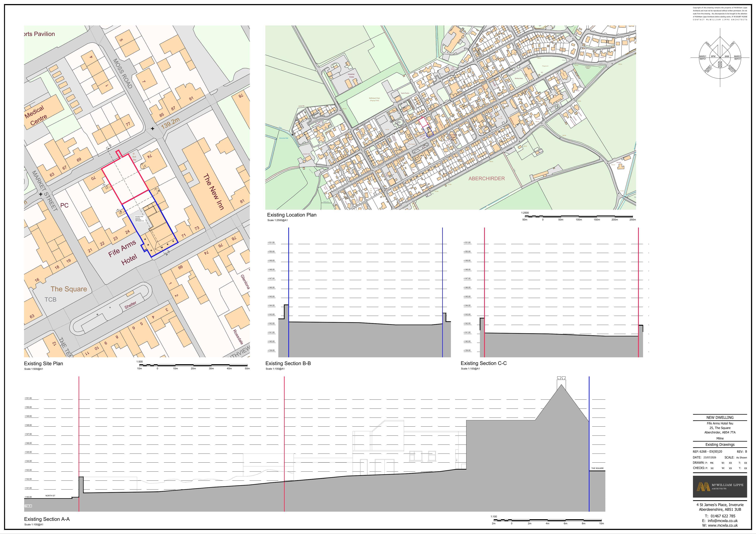
Task: Click the 1:100 scale bar under Section A-A
Action: (547, 521)
